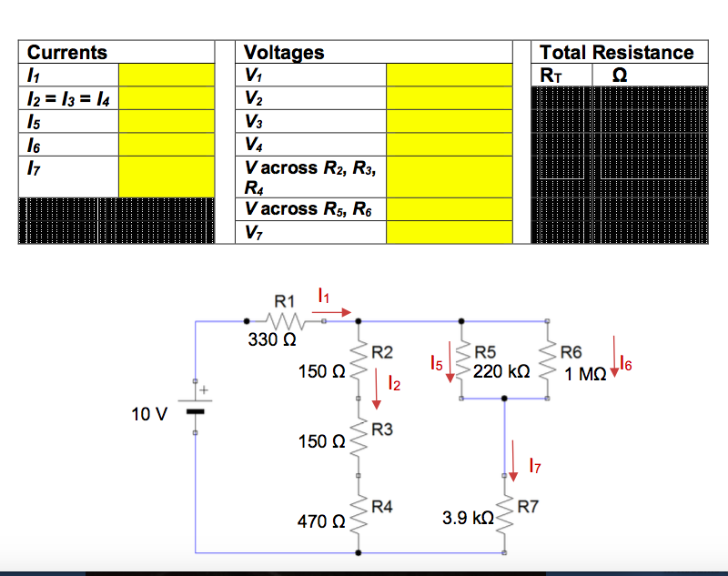The height and width of the screenshot is (576, 728).
Task: Select the Currents table header
Action: click(x=66, y=52)
